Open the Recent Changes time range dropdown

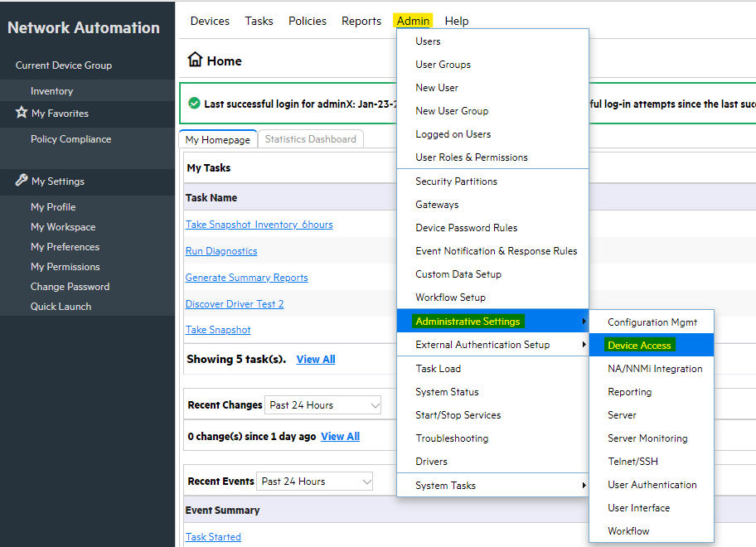coord(322,404)
